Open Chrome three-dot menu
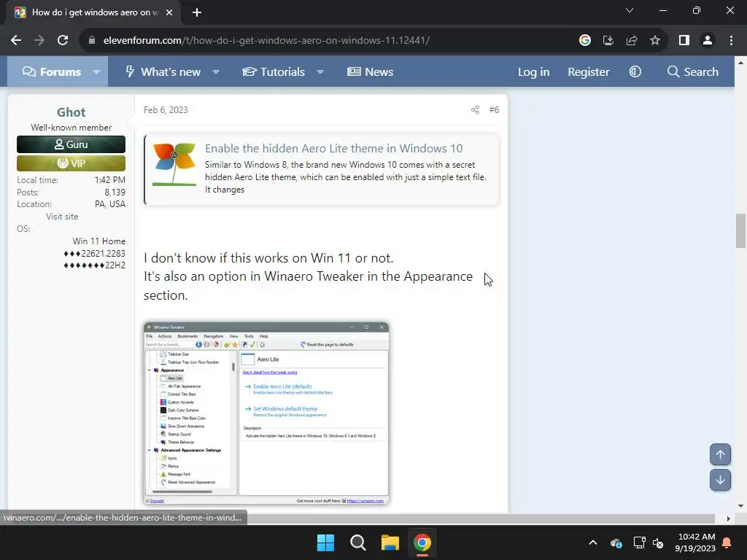Screen dimensions: 747x560 click(731, 41)
